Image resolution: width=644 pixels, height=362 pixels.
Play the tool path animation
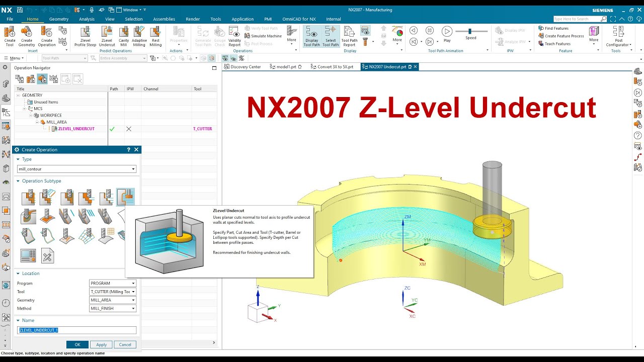447,34
